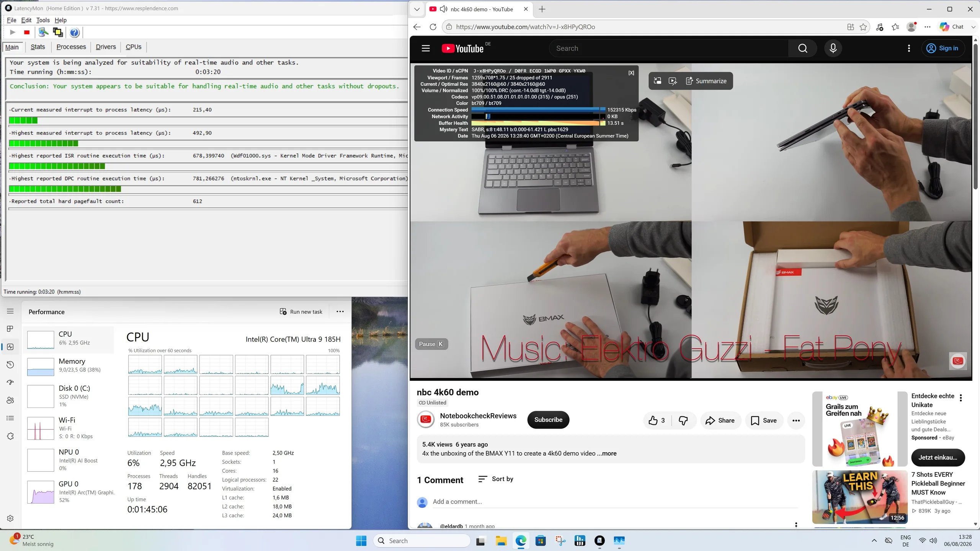
Task: Open the Edge favorites list icon
Action: (895, 27)
